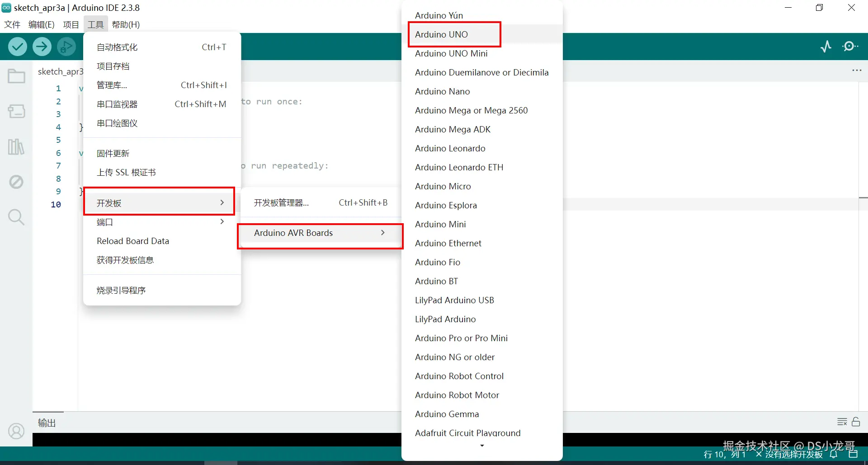This screenshot has height=465, width=868.
Task: Select Arduino Leonardo board
Action: pyautogui.click(x=482, y=148)
